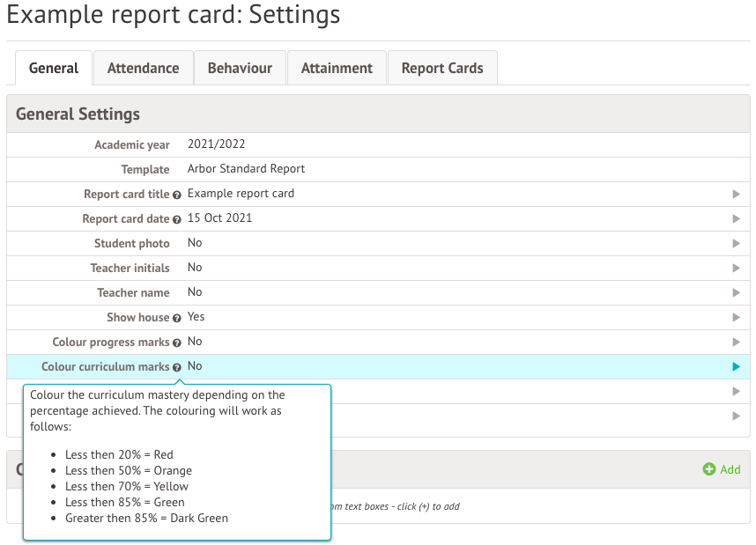
Task: Expand the Report card date row arrow
Action: pos(736,218)
